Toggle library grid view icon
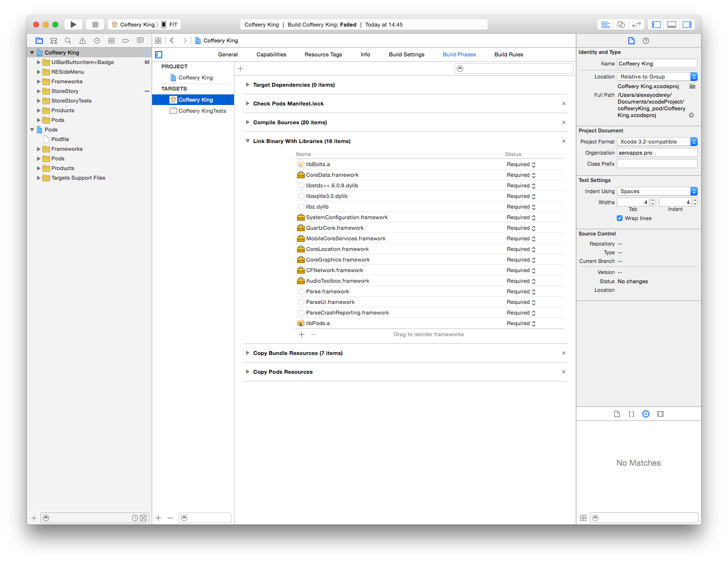The image size is (728, 563). [583, 518]
